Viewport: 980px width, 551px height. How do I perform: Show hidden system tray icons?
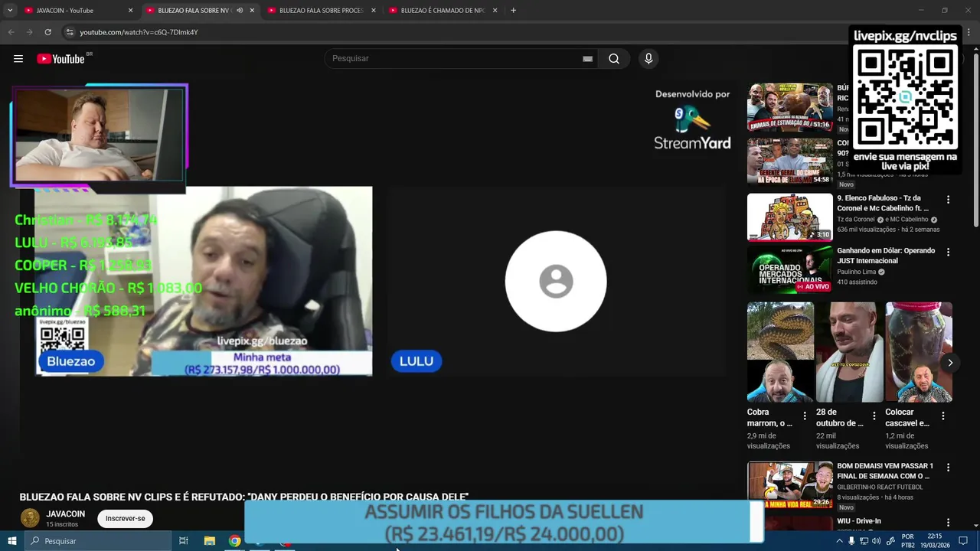coord(839,541)
